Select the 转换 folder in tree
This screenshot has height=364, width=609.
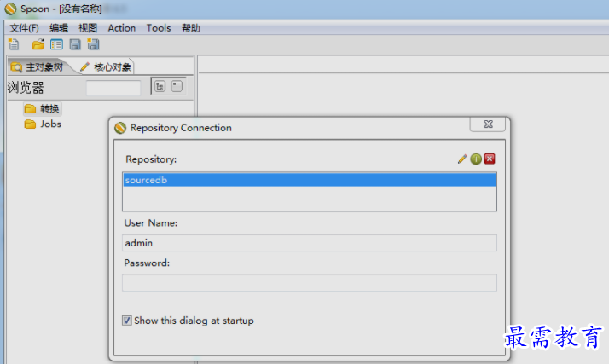42,108
